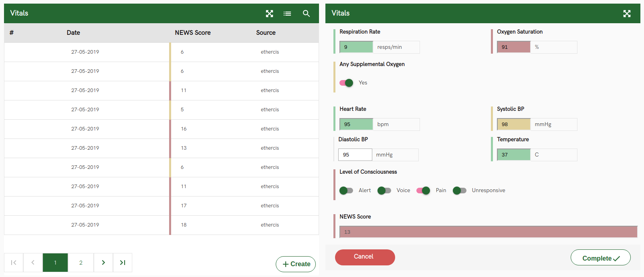
Task: Click the # column header
Action: [12, 33]
